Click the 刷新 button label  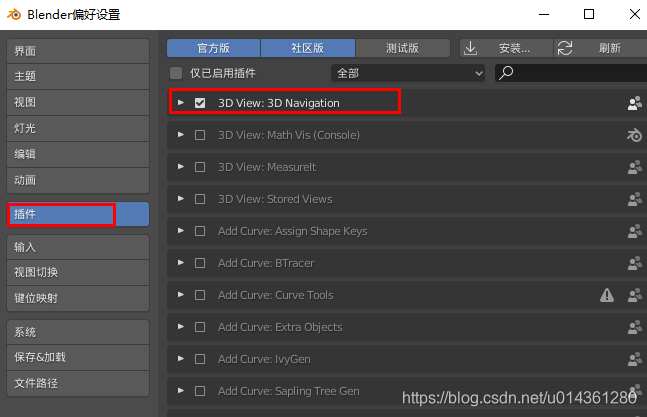(x=609, y=48)
